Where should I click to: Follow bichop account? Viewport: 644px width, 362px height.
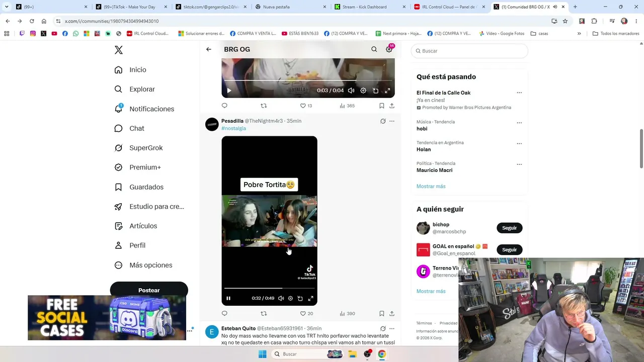[509, 228]
